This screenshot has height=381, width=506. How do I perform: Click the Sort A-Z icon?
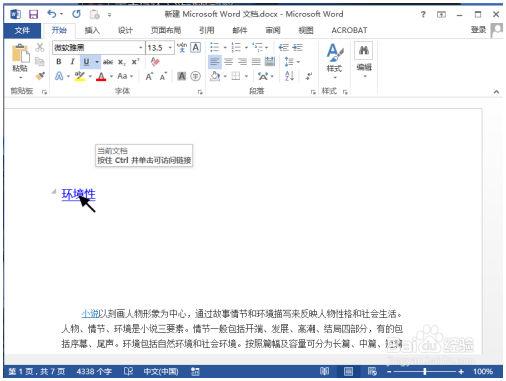pos(289,76)
